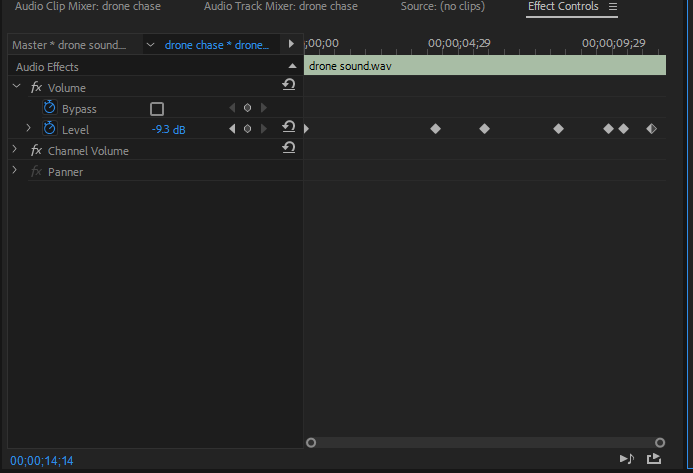Select the first Level keyframe diamond
693x473 pixels.
pyautogui.click(x=435, y=129)
